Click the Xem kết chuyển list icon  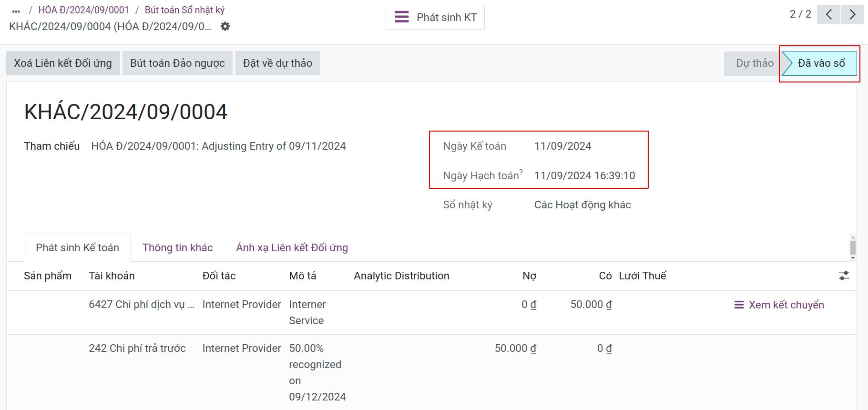click(x=739, y=305)
